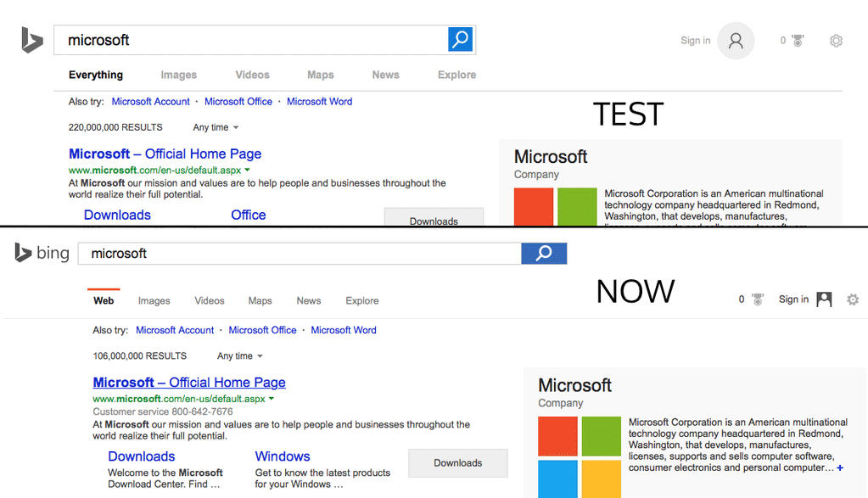Click the red square of the bottom Microsoft logo
The image size is (868, 498).
[x=557, y=436]
